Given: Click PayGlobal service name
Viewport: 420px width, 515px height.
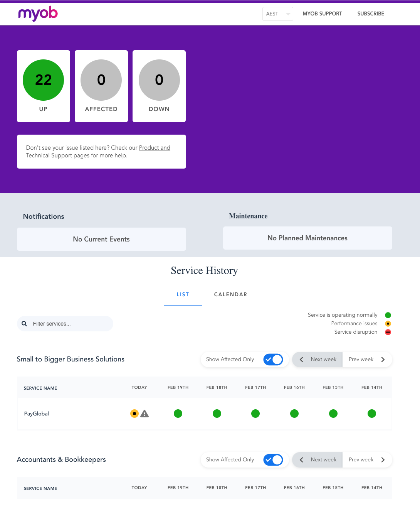Looking at the screenshot, I should click(37, 414).
